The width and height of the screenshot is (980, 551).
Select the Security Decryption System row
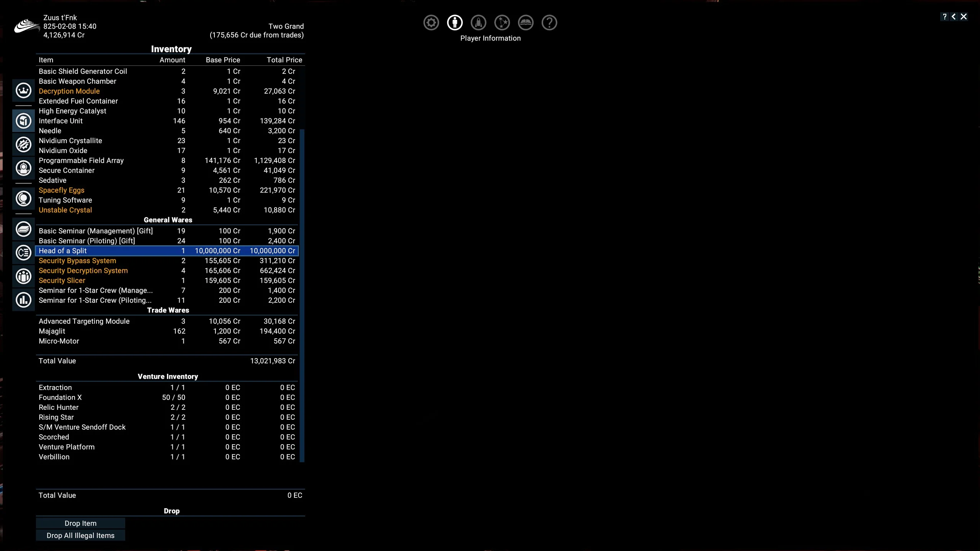pyautogui.click(x=167, y=271)
